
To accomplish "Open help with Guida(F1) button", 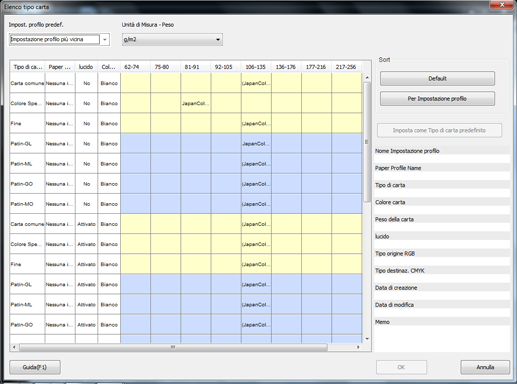I will pos(35,367).
